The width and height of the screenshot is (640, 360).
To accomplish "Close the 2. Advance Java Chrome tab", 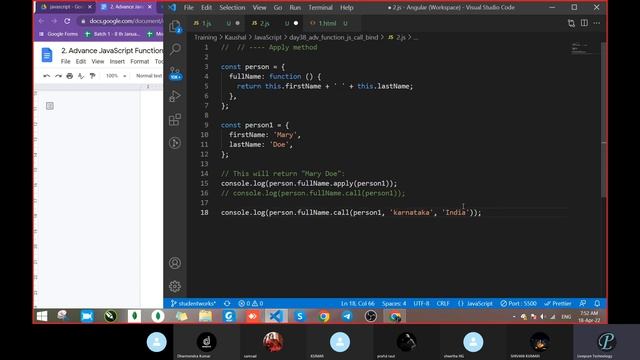I will click(150, 7).
